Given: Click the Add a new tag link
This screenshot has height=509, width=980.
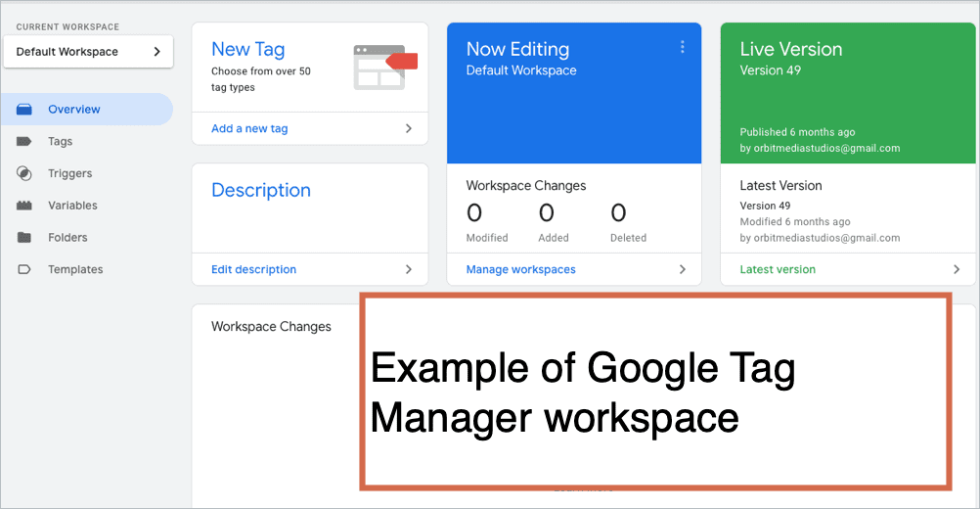Looking at the screenshot, I should pyautogui.click(x=249, y=128).
